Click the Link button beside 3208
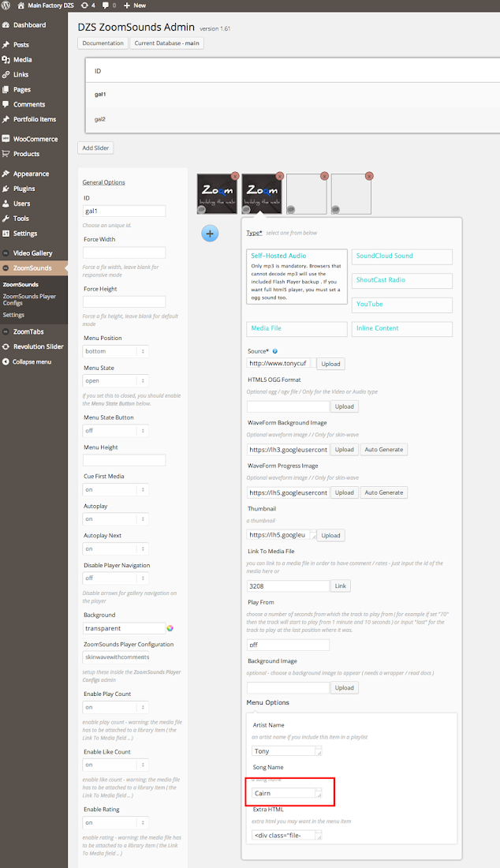This screenshot has width=500, height=868. 340,586
